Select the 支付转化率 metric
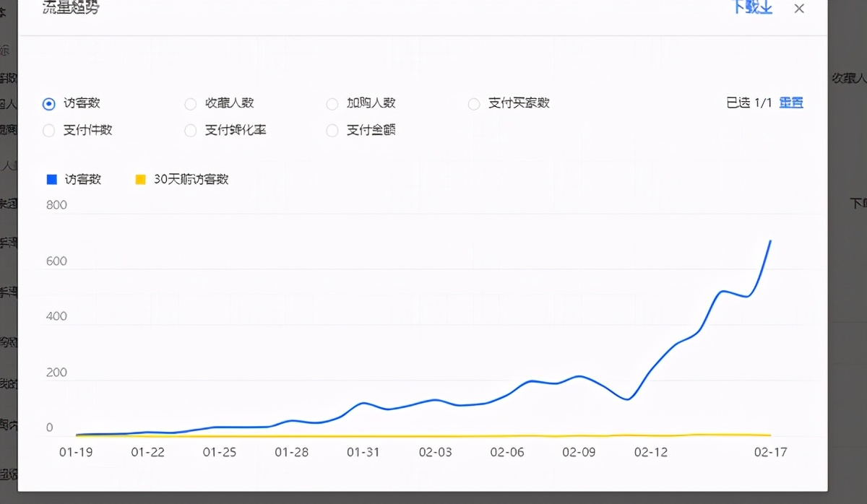 point(190,131)
